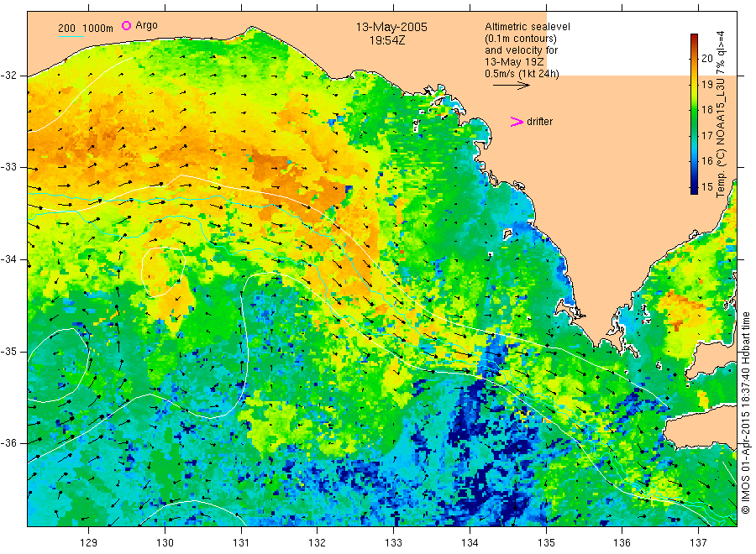Click the '200 1000m' depth legend text
This screenshot has width=756, height=554.
(x=86, y=29)
